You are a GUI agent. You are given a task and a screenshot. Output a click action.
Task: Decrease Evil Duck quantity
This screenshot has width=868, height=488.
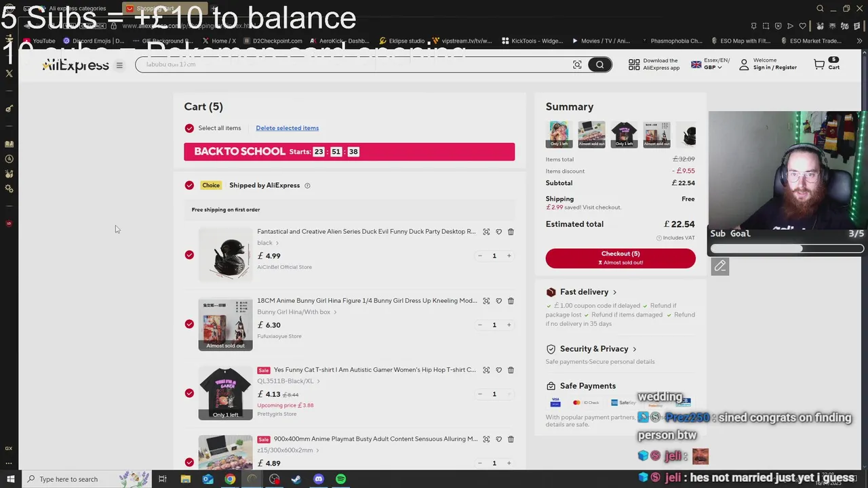pyautogui.click(x=479, y=256)
